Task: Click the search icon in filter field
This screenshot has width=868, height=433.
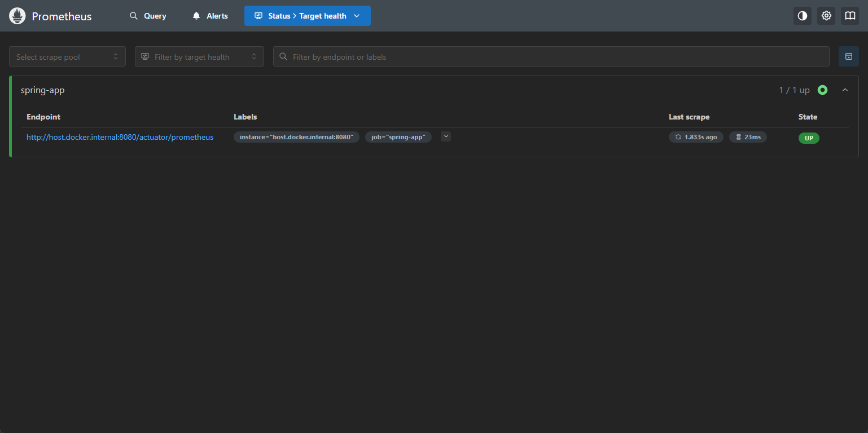Action: pyautogui.click(x=283, y=57)
